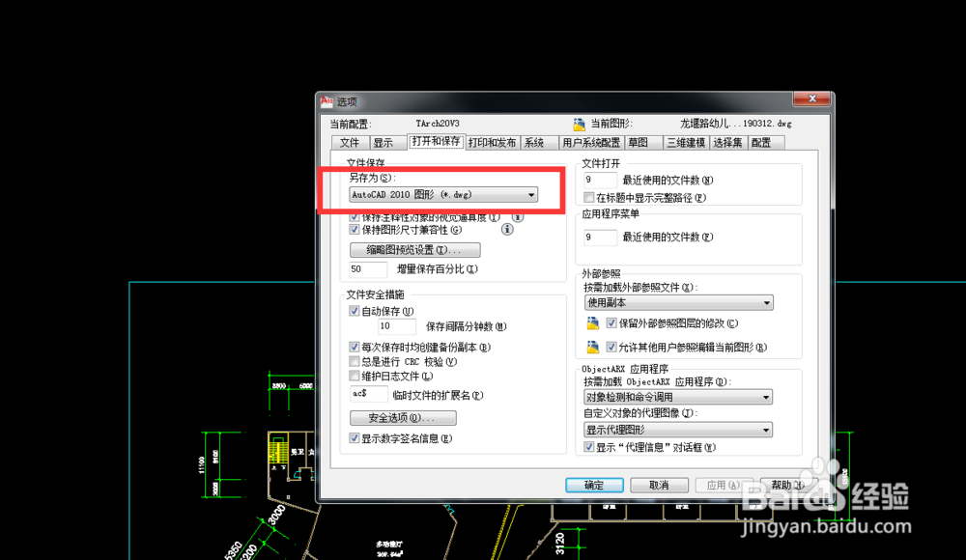Image resolution: width=966 pixels, height=560 pixels.
Task: Toggle 保持注释性对象的视觉逼真度 checkbox
Action: [355, 217]
